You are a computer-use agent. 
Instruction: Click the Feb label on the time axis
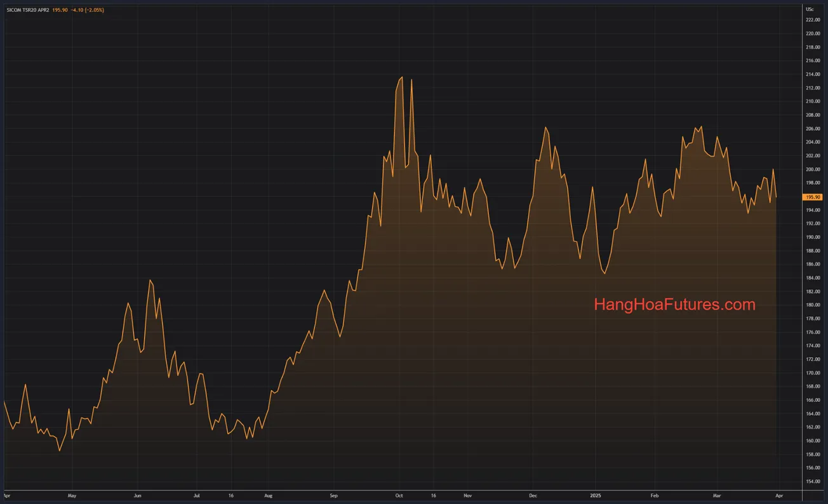click(x=654, y=496)
